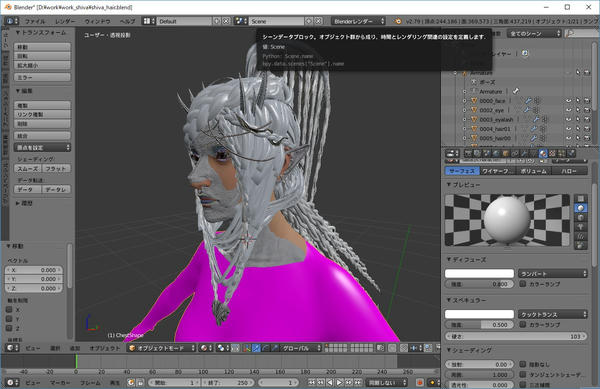Image resolution: width=600 pixels, height=389 pixels.
Task: Toggle visibility of 0003_eyelash object
Action: [x=569, y=119]
